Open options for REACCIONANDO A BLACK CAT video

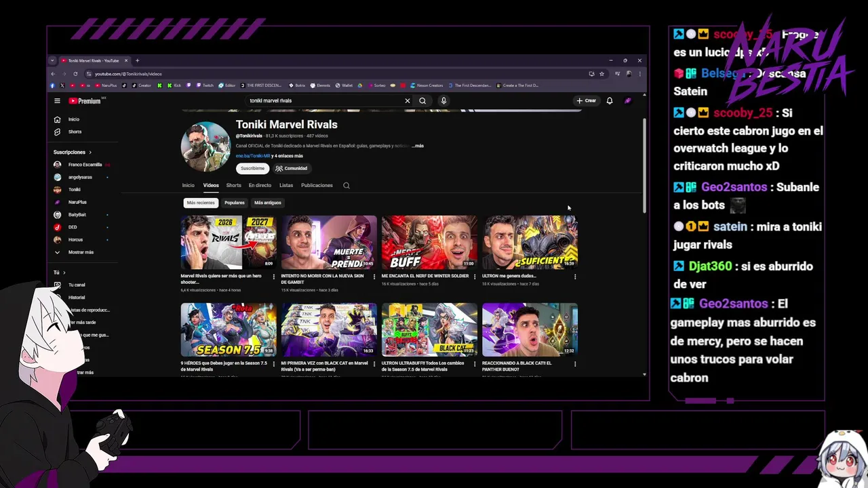(575, 364)
